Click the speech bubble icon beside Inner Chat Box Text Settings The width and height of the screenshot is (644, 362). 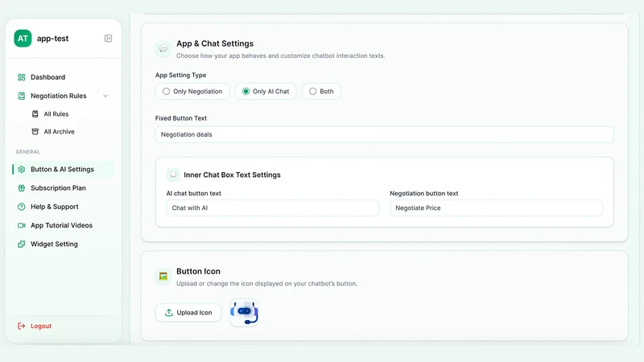(173, 175)
